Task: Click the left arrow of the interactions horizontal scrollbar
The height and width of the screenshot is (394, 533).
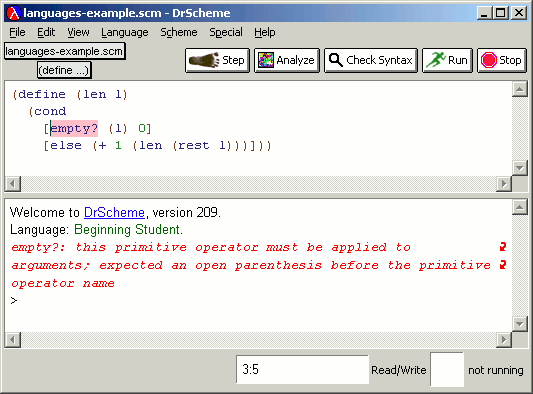Action: point(13,340)
